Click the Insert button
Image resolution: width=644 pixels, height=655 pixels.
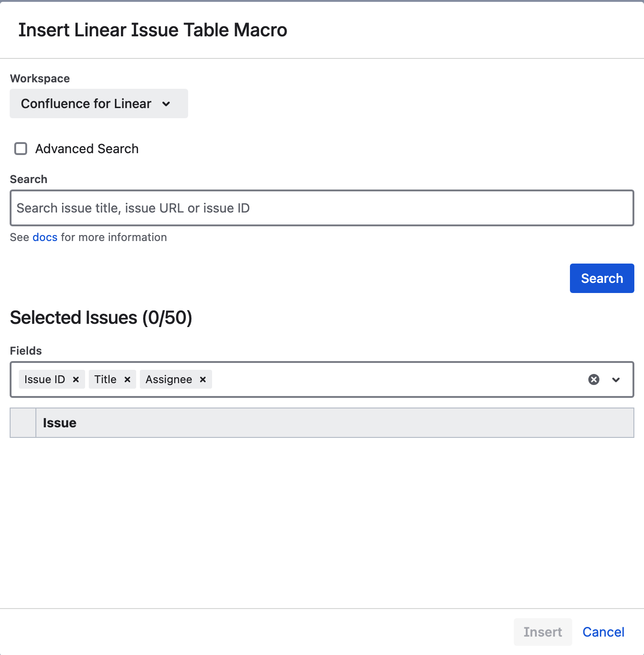pyautogui.click(x=542, y=632)
